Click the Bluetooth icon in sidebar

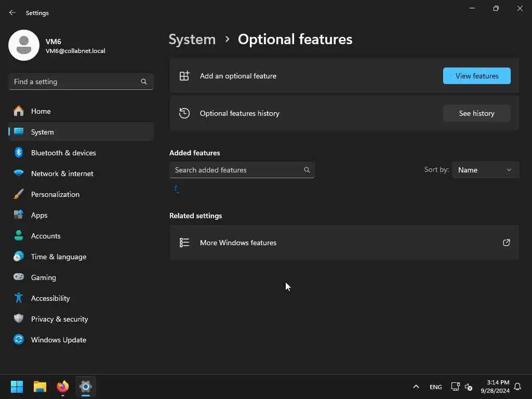(x=19, y=152)
